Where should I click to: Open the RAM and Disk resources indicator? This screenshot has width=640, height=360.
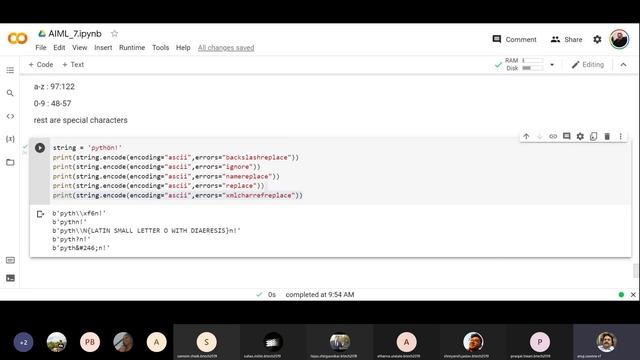(x=519, y=64)
